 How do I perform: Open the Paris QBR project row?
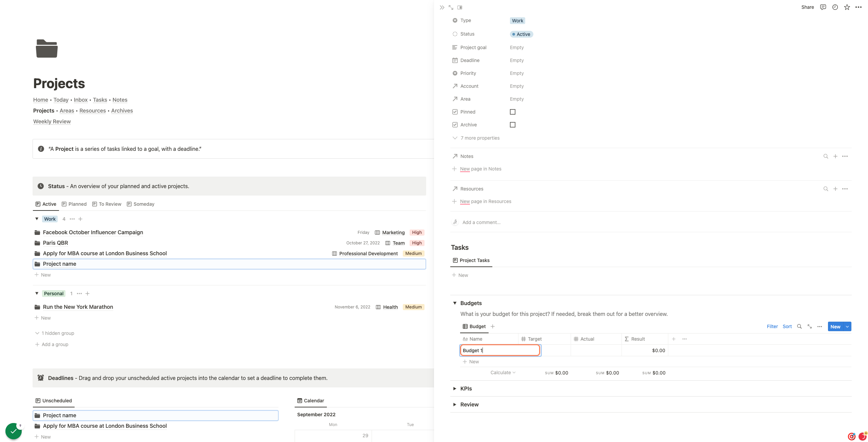click(229, 243)
